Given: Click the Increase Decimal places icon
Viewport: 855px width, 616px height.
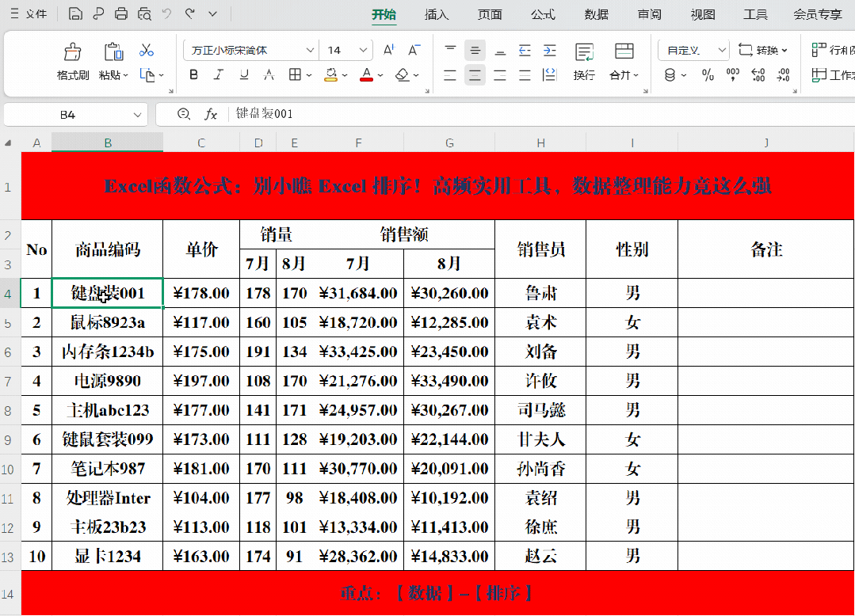Looking at the screenshot, I should pyautogui.click(x=758, y=74).
